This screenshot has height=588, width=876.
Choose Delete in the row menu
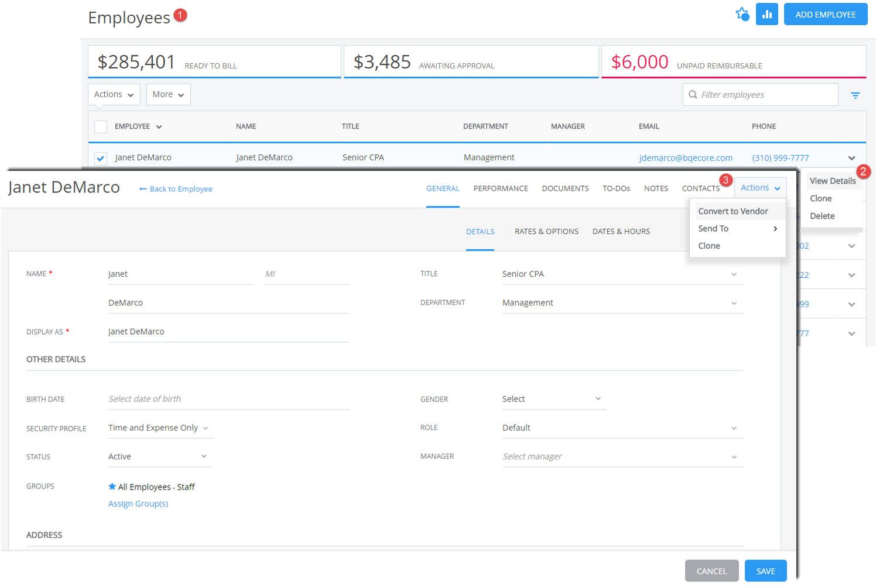tap(833, 216)
